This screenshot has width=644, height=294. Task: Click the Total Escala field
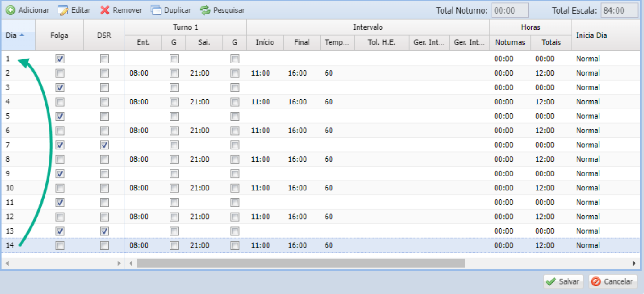(x=619, y=10)
